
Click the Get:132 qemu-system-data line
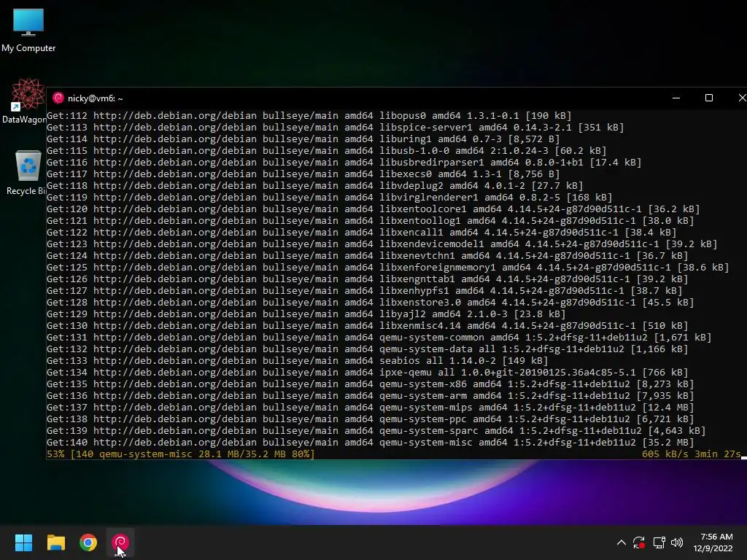[368, 349]
